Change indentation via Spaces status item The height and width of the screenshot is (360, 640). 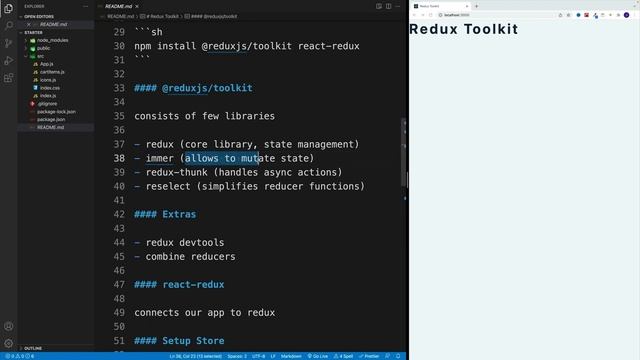pyautogui.click(x=237, y=356)
